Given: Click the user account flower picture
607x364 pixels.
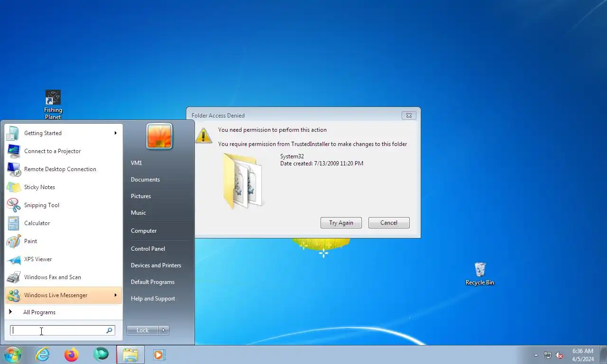Looking at the screenshot, I should 159,136.
